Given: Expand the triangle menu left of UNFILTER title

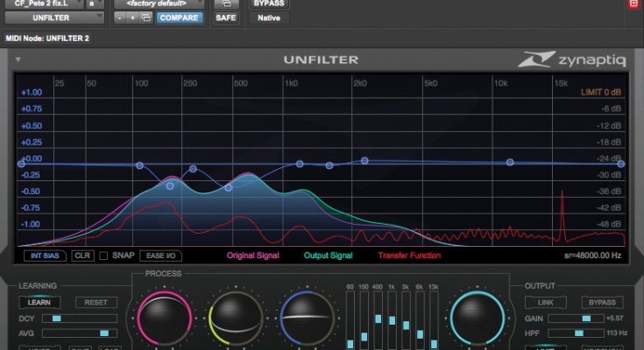Looking at the screenshot, I should [x=17, y=59].
